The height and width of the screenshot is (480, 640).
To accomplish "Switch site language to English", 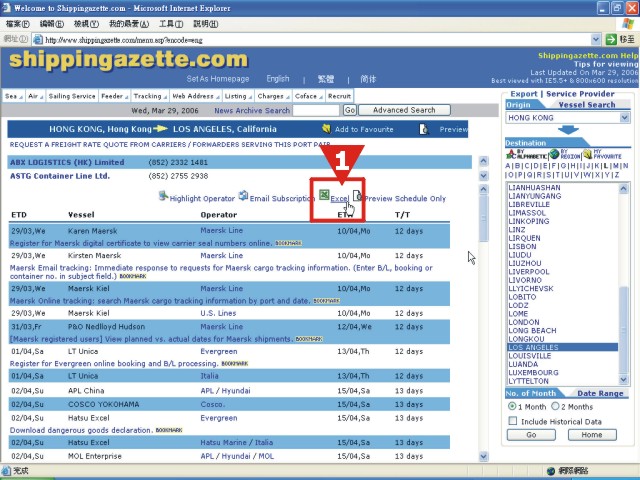I will pyautogui.click(x=278, y=78).
